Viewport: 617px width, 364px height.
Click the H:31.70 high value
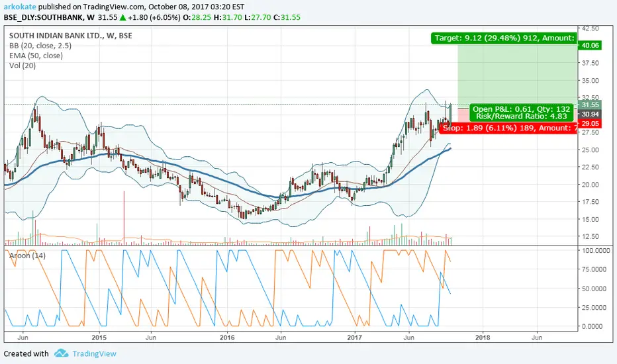228,17
